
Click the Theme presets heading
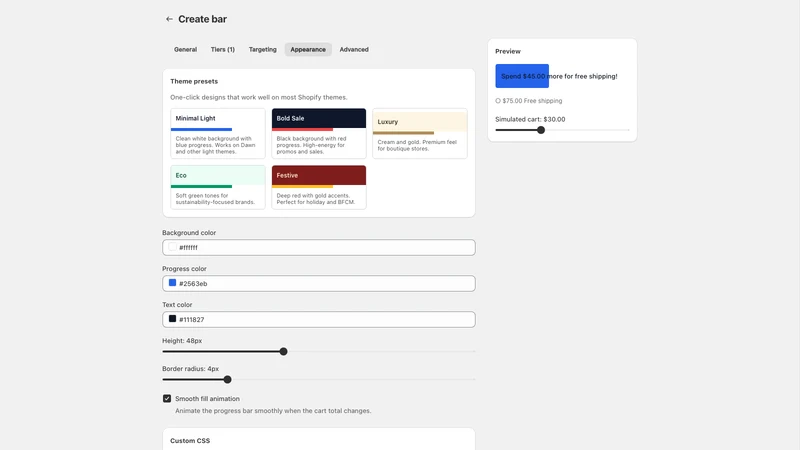click(x=194, y=81)
